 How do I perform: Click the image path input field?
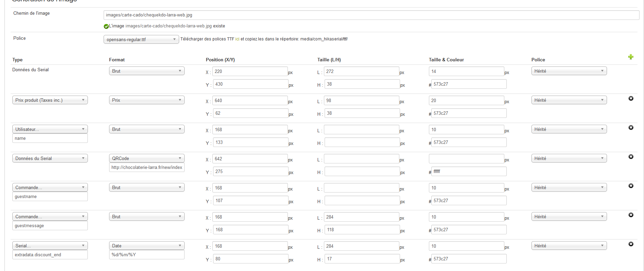point(371,15)
